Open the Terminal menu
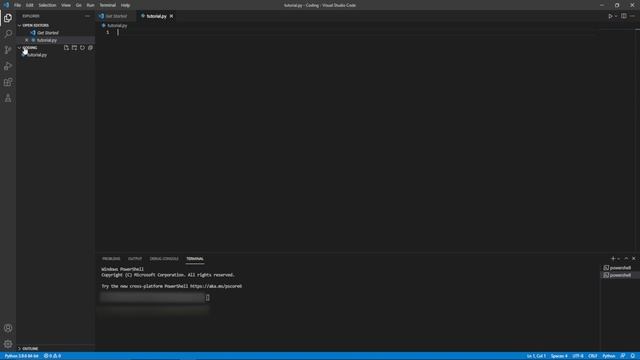The width and height of the screenshot is (640, 360). (108, 5)
